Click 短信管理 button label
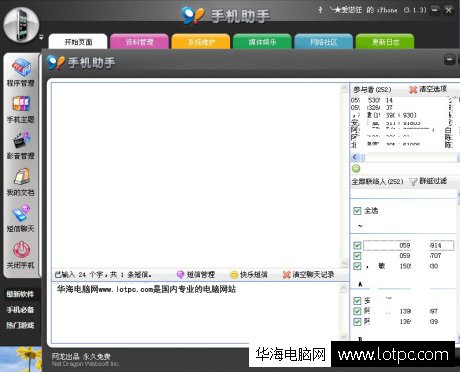The width and height of the screenshot is (460, 372). (201, 275)
